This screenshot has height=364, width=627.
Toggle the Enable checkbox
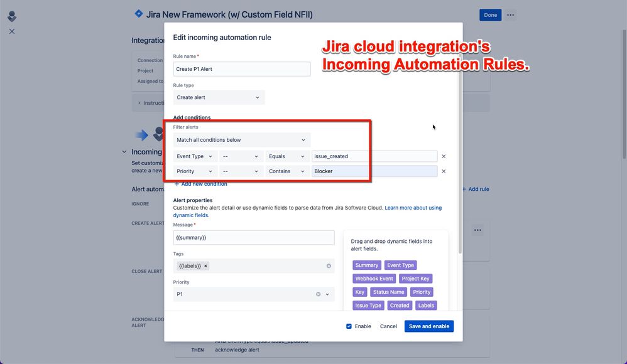point(349,326)
